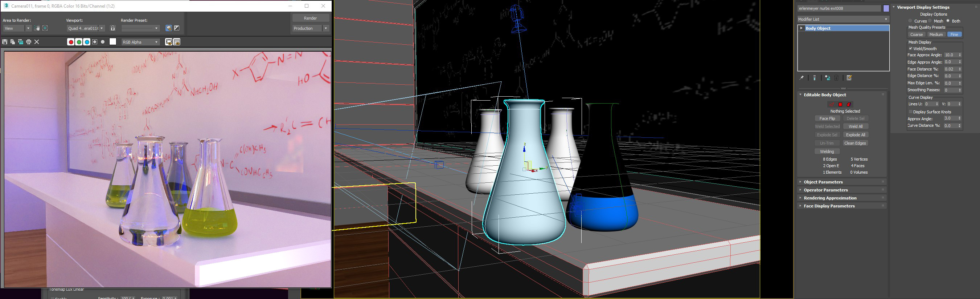Expand the Rendering Approximation rollout
Screen dimensions: 980x299
point(830,198)
